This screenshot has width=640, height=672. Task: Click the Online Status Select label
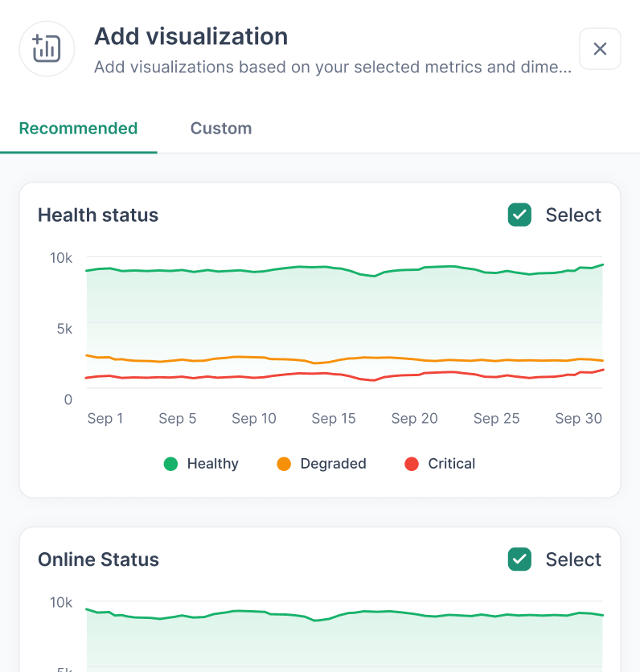click(573, 559)
